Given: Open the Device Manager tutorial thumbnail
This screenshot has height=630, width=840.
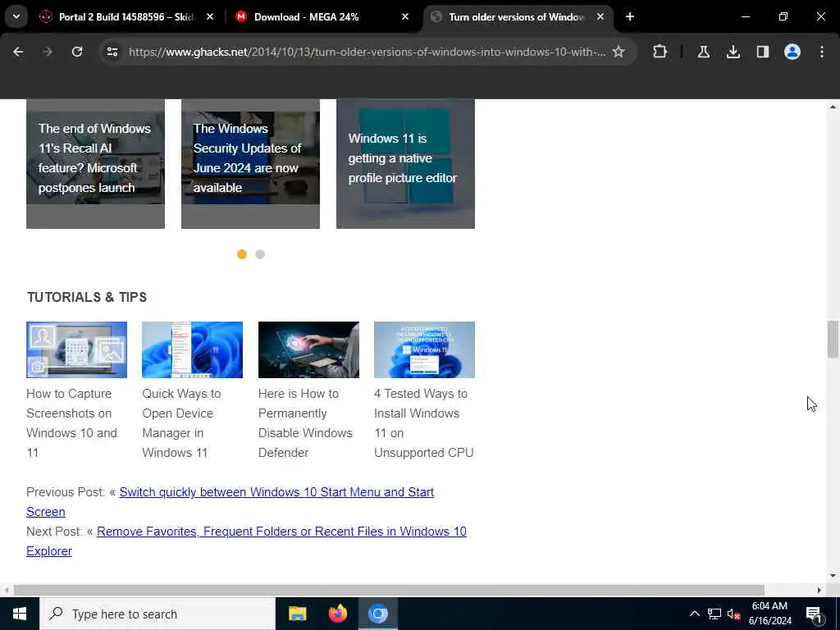Looking at the screenshot, I should pos(192,349).
